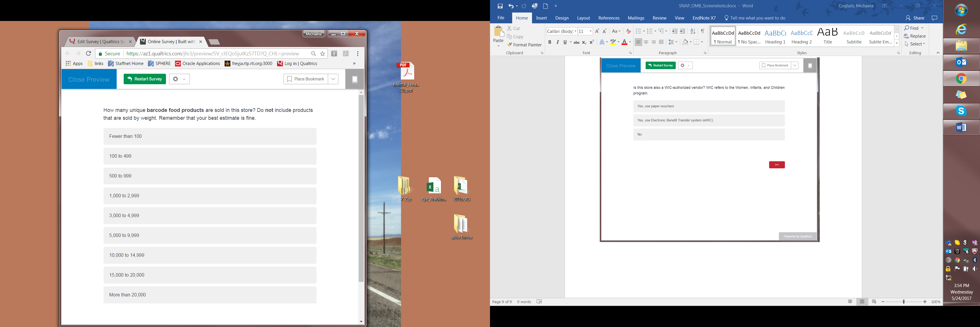Open the References ribbon tab
Screen dimensions: 980x327
coord(608,18)
